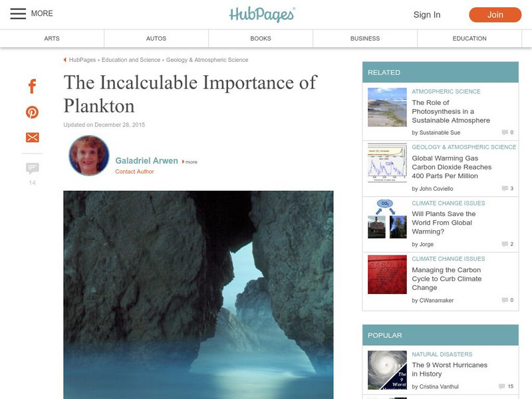
Task: Click Galadriel Arwen's profile photo
Action: tap(89, 156)
